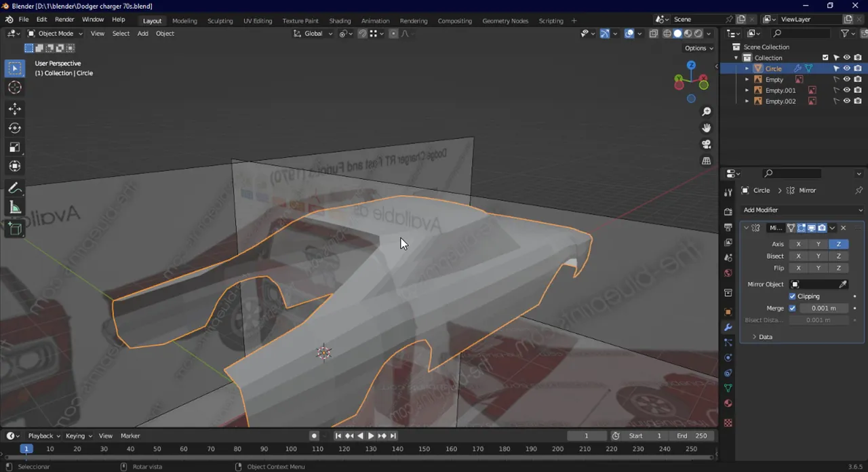Open the Global orientation dropdown
This screenshot has height=472, width=868.
(x=313, y=33)
